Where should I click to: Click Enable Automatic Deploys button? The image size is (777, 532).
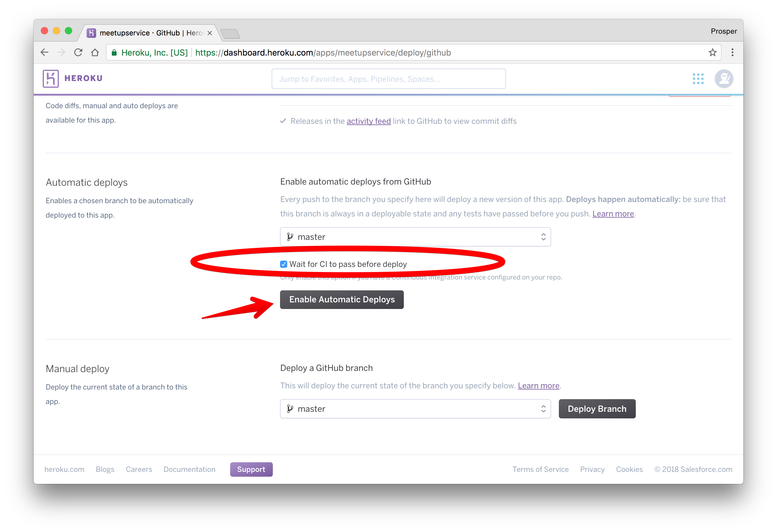342,300
